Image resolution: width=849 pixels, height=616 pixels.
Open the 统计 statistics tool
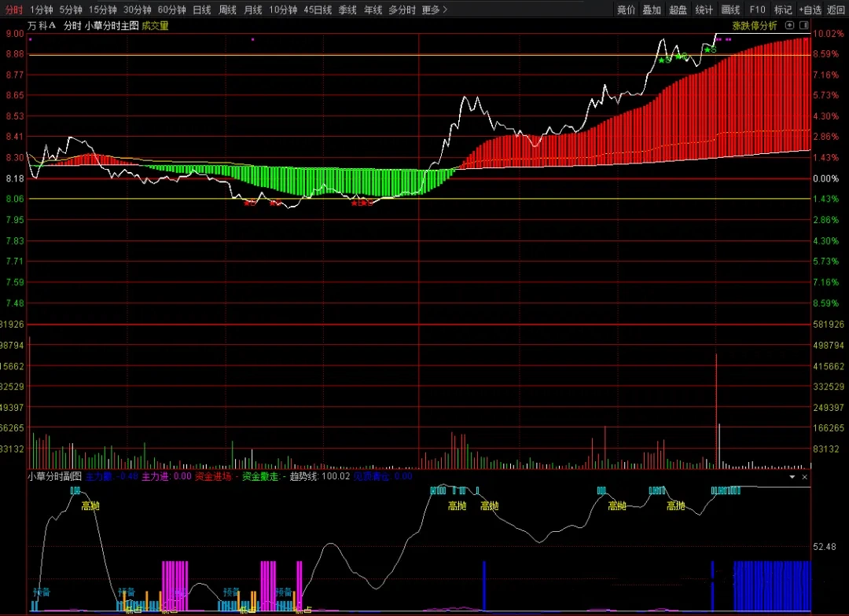coord(704,10)
